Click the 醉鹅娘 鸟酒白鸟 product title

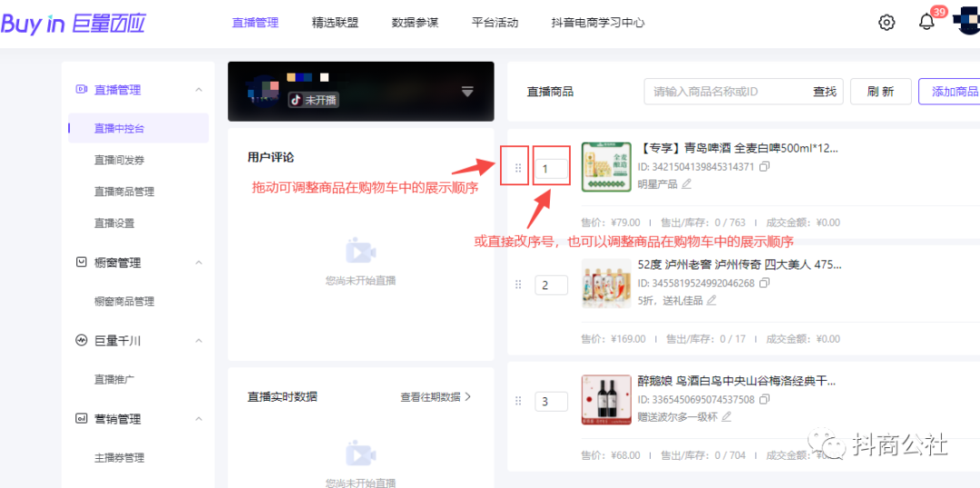click(736, 381)
